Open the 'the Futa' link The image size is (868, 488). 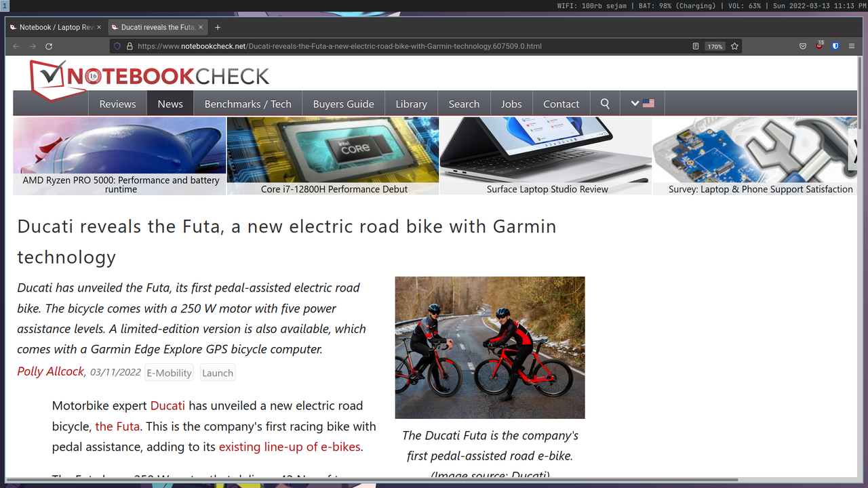(x=117, y=426)
